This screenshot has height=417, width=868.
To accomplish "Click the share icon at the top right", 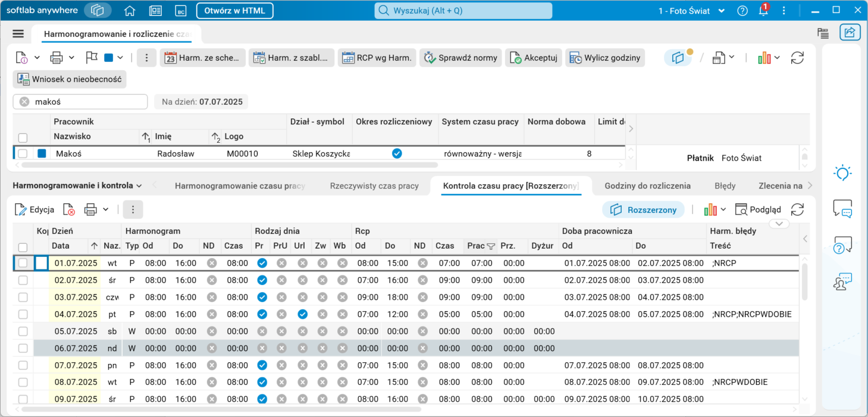I will (x=850, y=33).
